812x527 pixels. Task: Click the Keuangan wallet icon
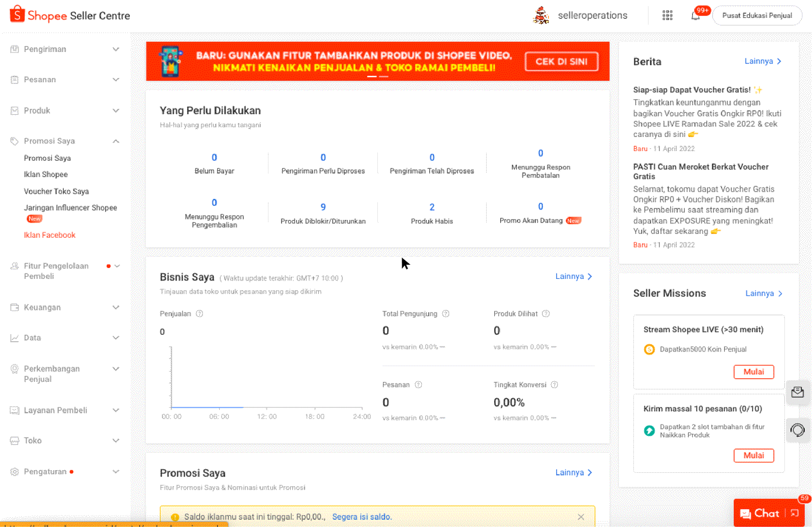[15, 307]
